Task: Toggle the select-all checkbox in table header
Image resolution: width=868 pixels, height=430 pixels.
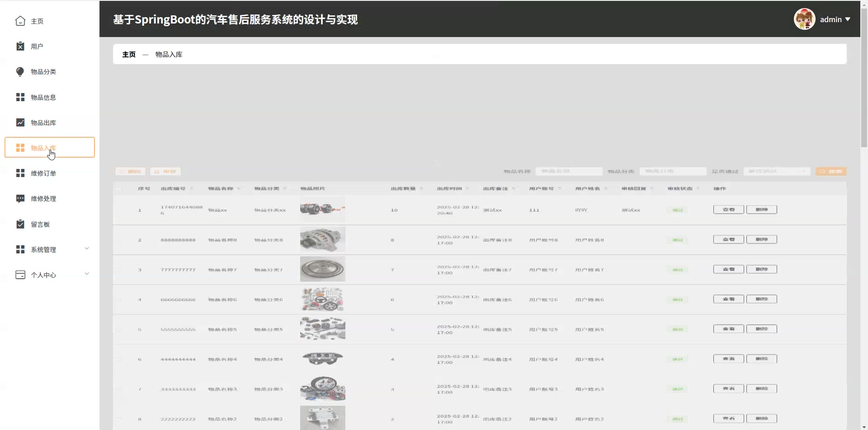Action: click(118, 189)
